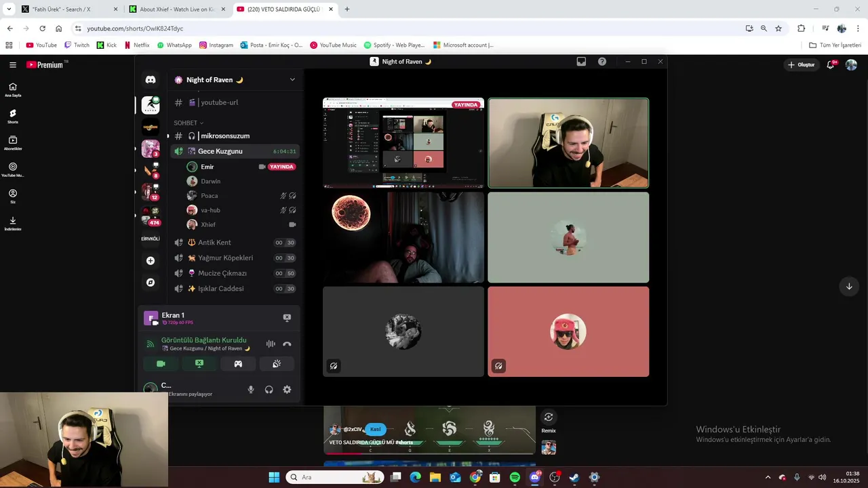868x488 pixels.
Task: Open Spotify from the taskbar
Action: coord(515,477)
